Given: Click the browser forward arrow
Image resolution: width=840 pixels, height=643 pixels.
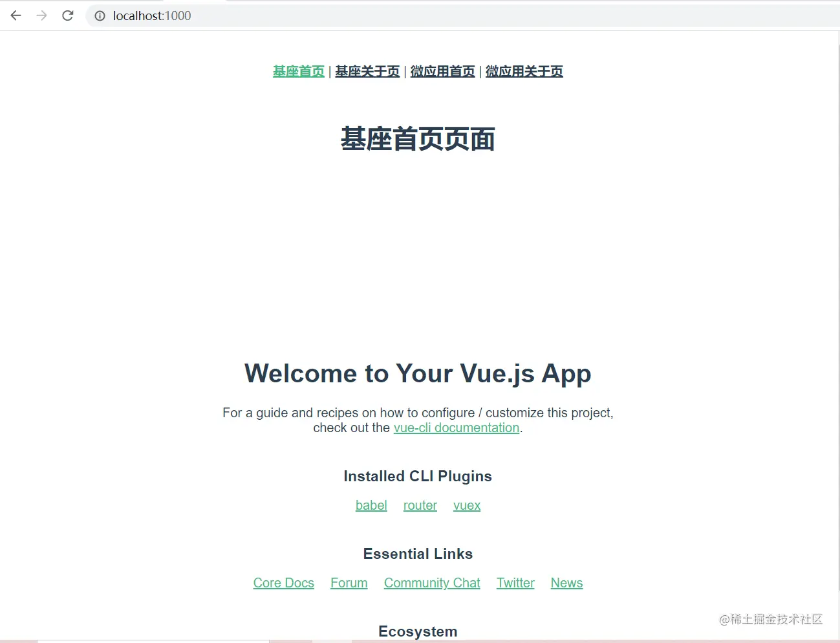Looking at the screenshot, I should point(42,16).
